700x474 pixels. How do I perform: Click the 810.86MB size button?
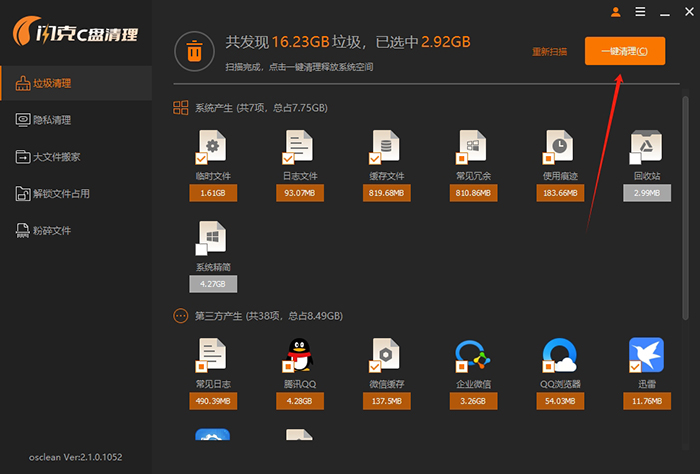[473, 193]
